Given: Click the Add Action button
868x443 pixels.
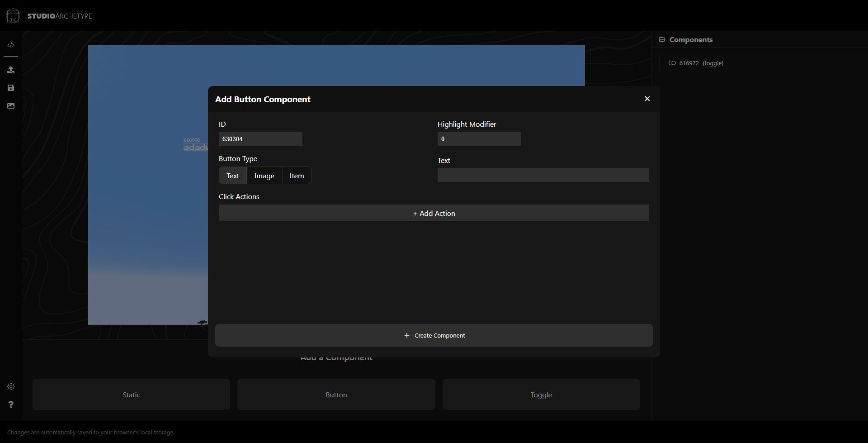Looking at the screenshot, I should coord(434,213).
